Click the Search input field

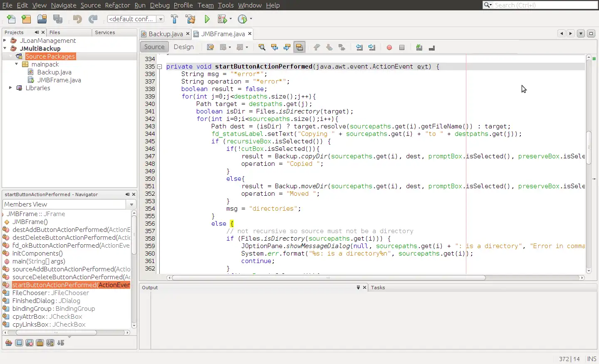click(x=545, y=5)
